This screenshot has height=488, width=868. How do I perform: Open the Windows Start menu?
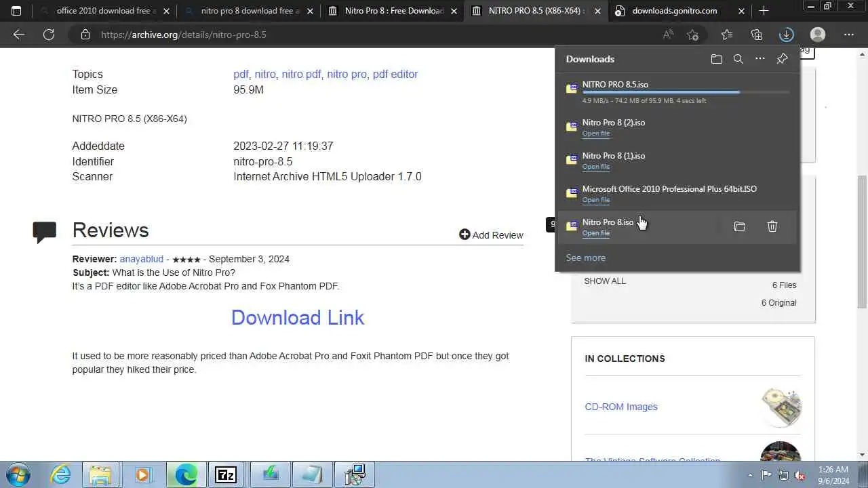(18, 474)
